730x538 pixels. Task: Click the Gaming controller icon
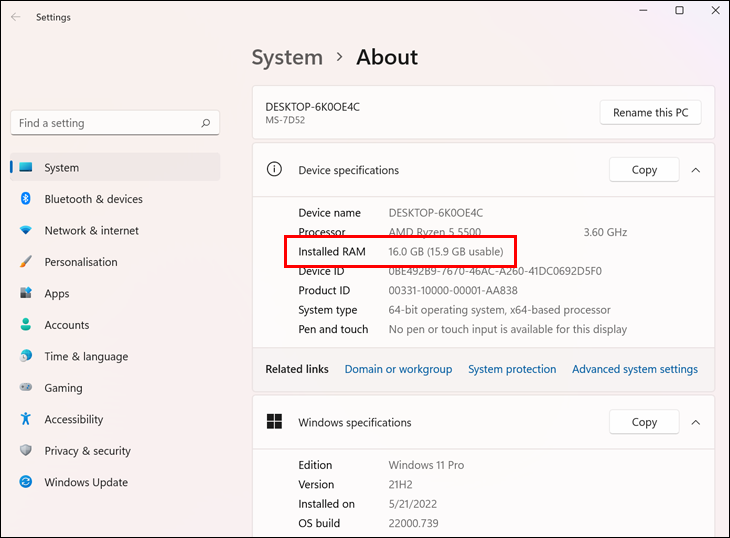[x=26, y=387]
